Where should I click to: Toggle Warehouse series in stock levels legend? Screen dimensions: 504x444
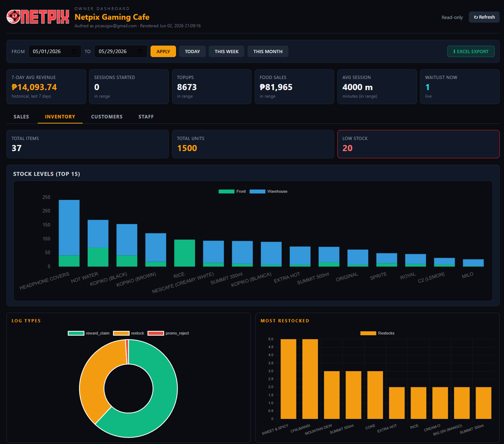(x=268, y=191)
